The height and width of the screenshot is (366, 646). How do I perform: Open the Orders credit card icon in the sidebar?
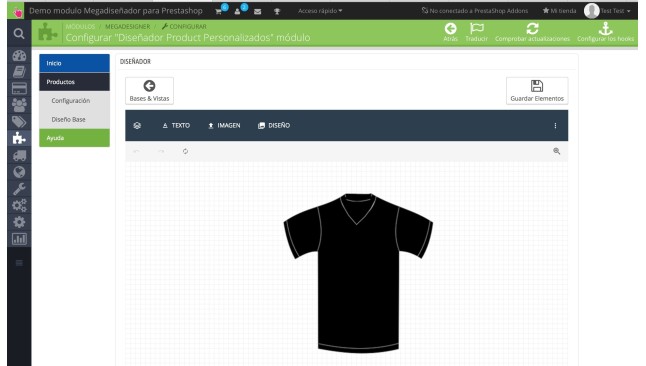click(19, 88)
